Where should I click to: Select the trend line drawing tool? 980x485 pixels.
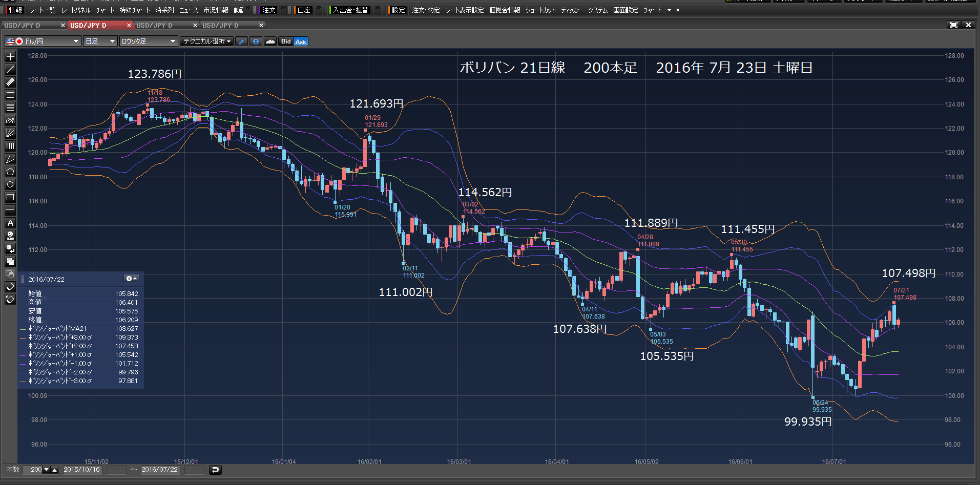[10, 69]
